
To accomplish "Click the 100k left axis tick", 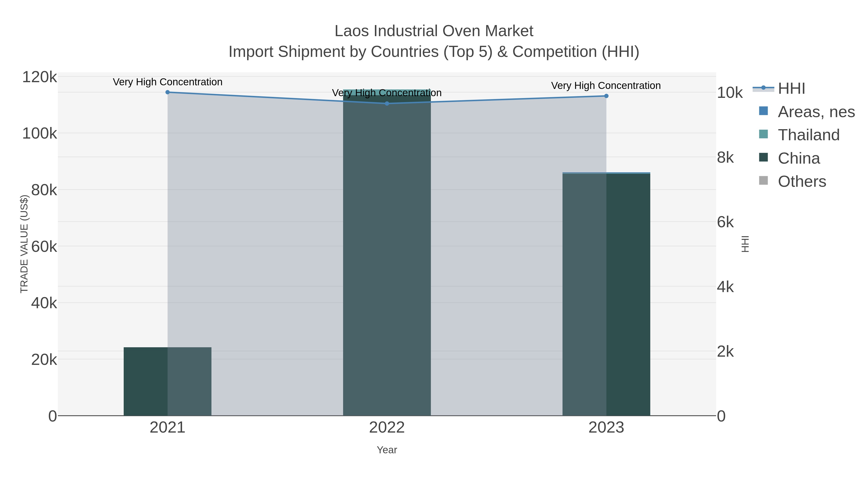I will click(40, 134).
